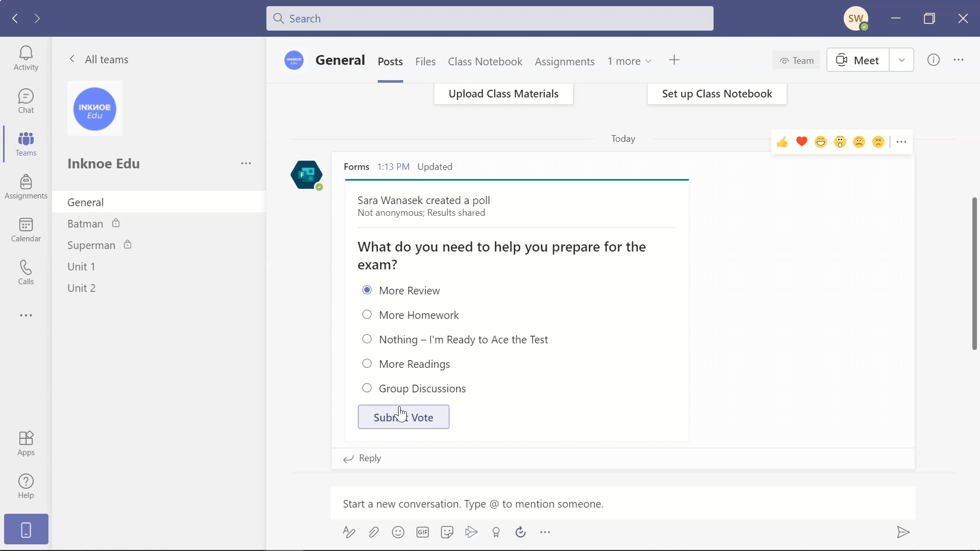This screenshot has height=551, width=980.
Task: Open Calls from sidebar icon
Action: point(26,272)
